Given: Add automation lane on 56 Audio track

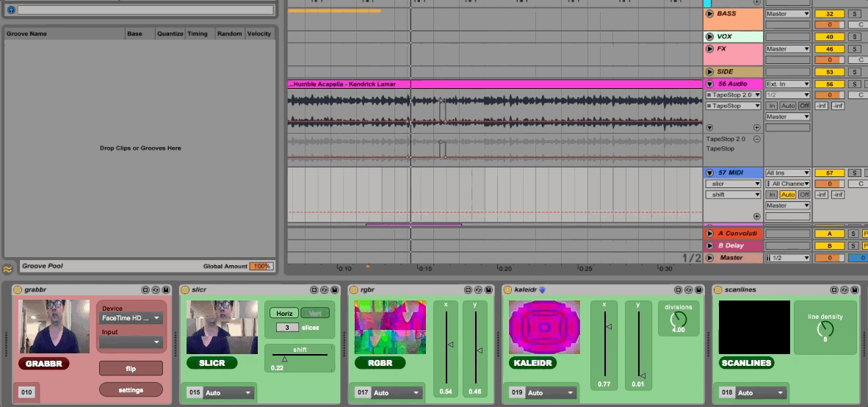Looking at the screenshot, I should click(756, 127).
